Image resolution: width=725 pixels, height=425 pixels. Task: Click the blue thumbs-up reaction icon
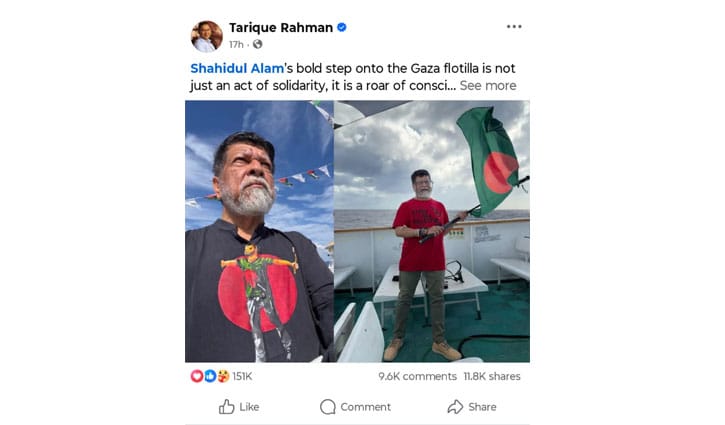point(210,376)
